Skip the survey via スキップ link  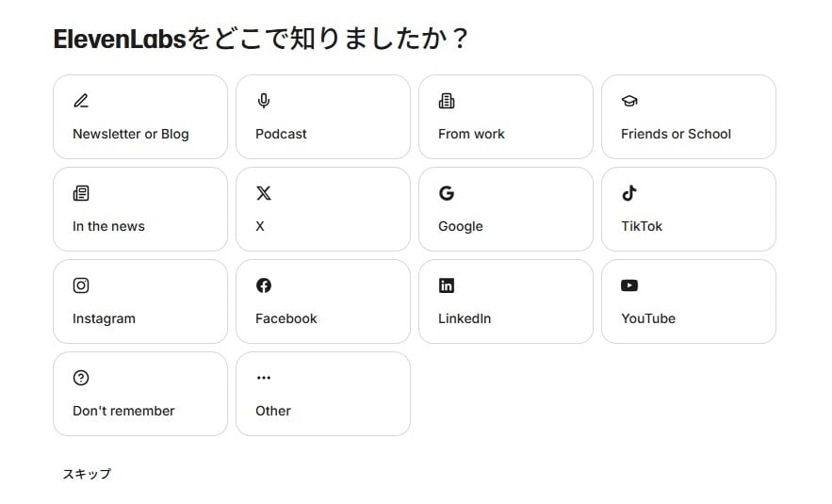coord(87,474)
